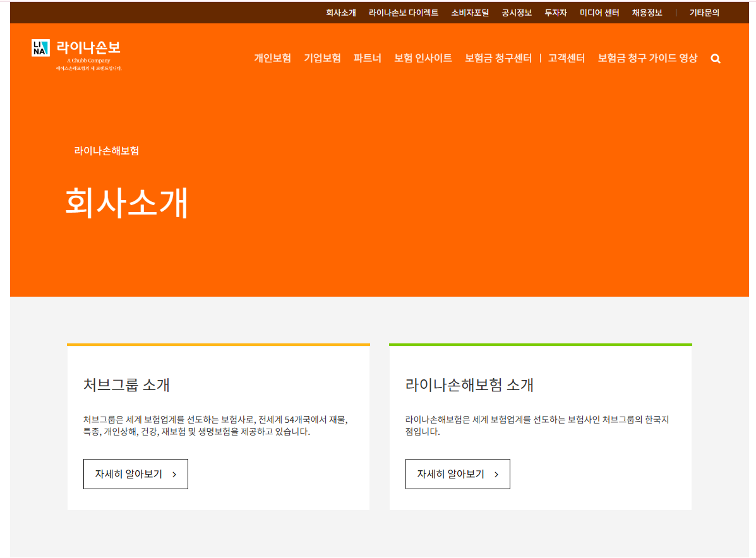Open 공시정보 menu
Screen dimensions: 756x558
[517, 13]
